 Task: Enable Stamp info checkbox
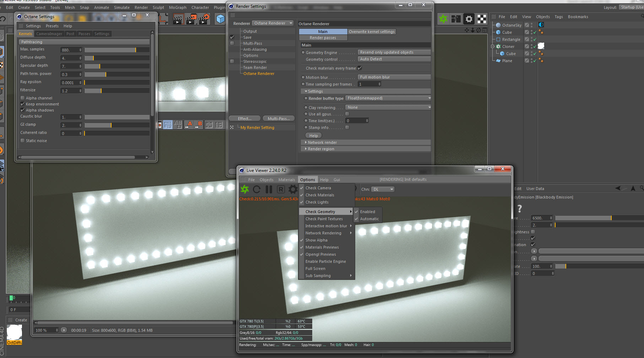click(347, 128)
